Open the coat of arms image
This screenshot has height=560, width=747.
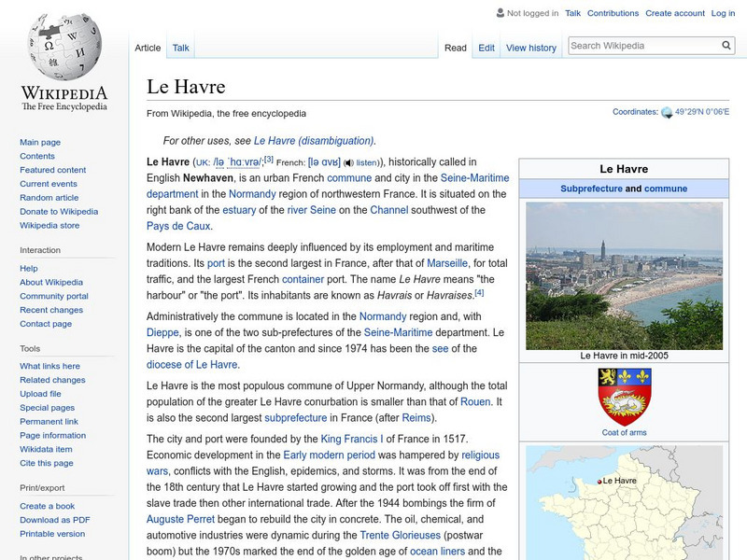tap(625, 398)
